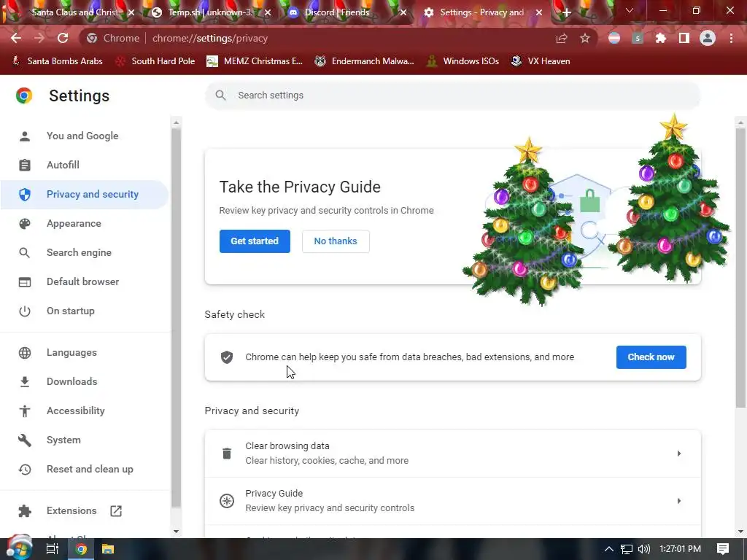Viewport: 747px width, 560px height.
Task: Open File Explorer from the taskbar
Action: [108, 549]
